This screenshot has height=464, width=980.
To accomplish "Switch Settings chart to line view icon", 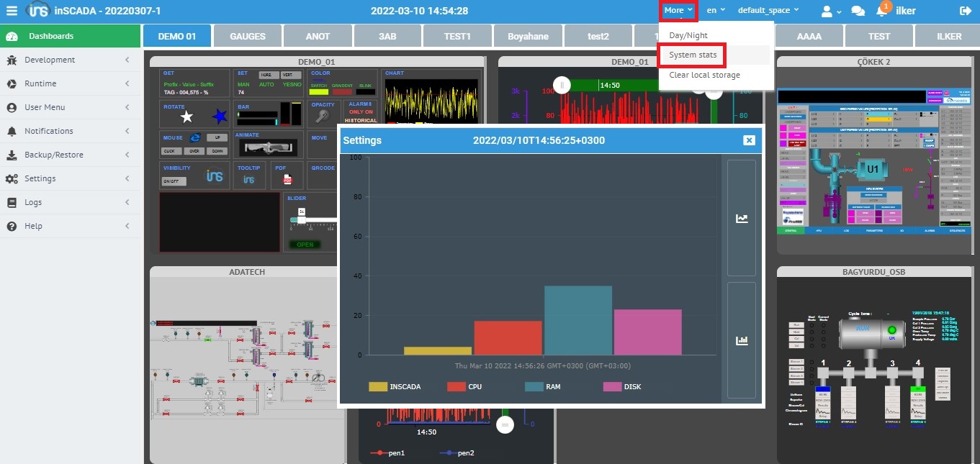I will [x=742, y=218].
